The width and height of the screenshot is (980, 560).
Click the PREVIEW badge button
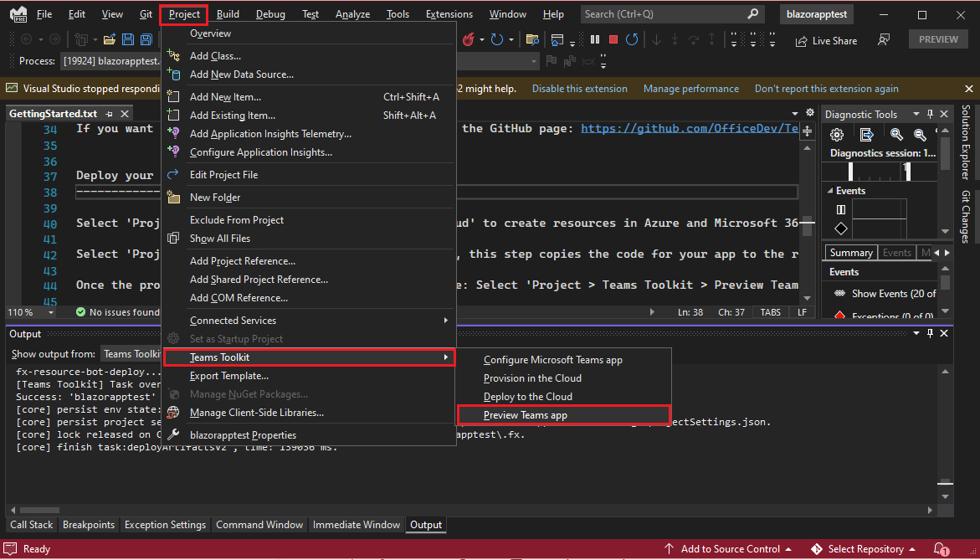coord(938,39)
